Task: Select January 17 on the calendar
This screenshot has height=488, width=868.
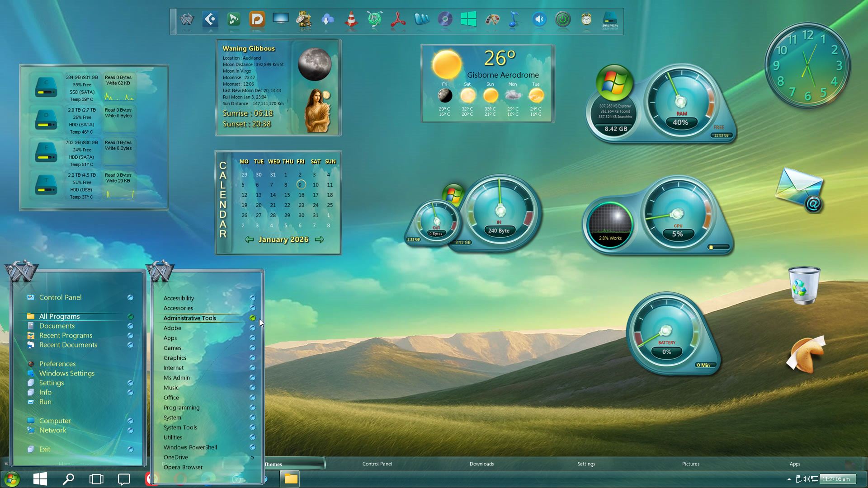Action: [316, 195]
